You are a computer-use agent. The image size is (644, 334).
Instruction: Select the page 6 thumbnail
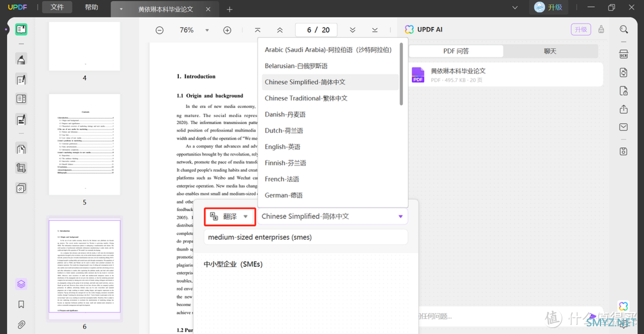(85, 266)
